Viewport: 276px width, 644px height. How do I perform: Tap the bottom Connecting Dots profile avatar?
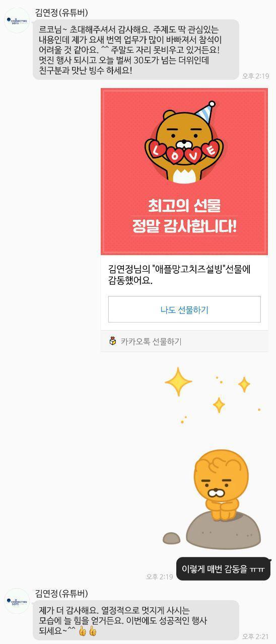[x=17, y=601]
